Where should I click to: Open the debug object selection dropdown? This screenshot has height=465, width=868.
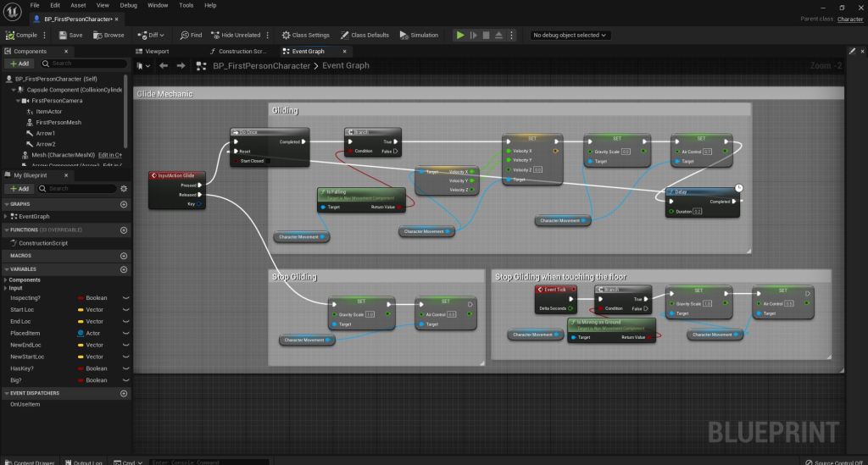[x=570, y=35]
